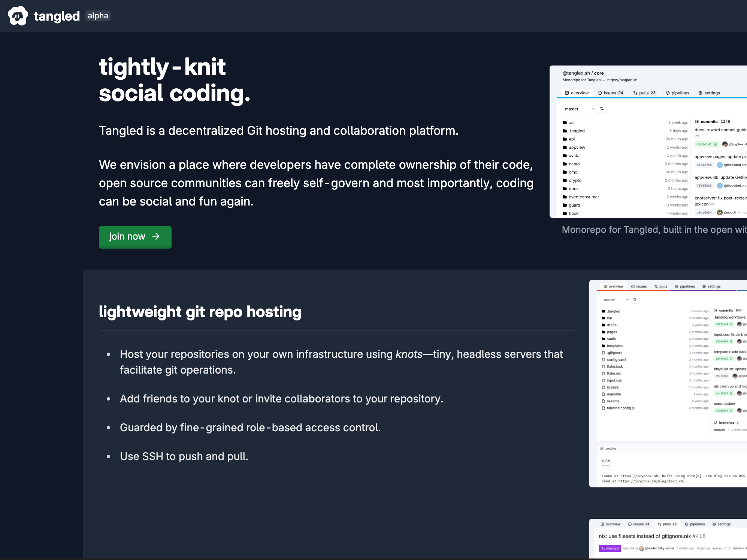Open the appview folder in core screenshot
747x560 pixels.
coord(574,147)
